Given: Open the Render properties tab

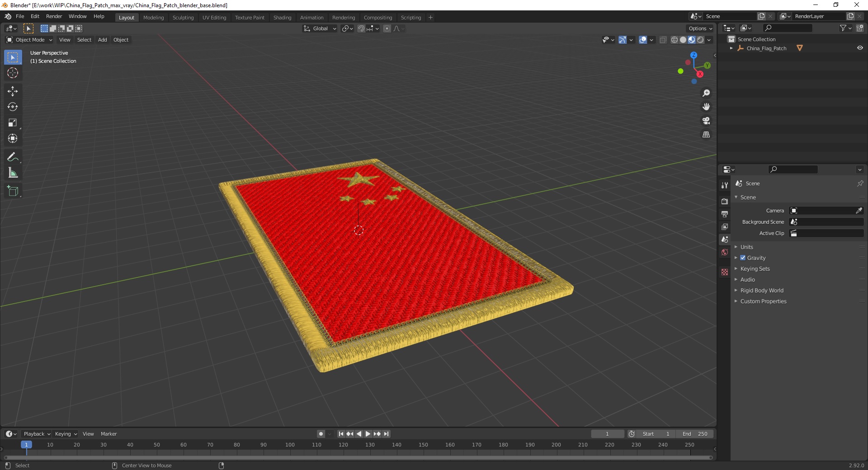Looking at the screenshot, I should [x=725, y=201].
